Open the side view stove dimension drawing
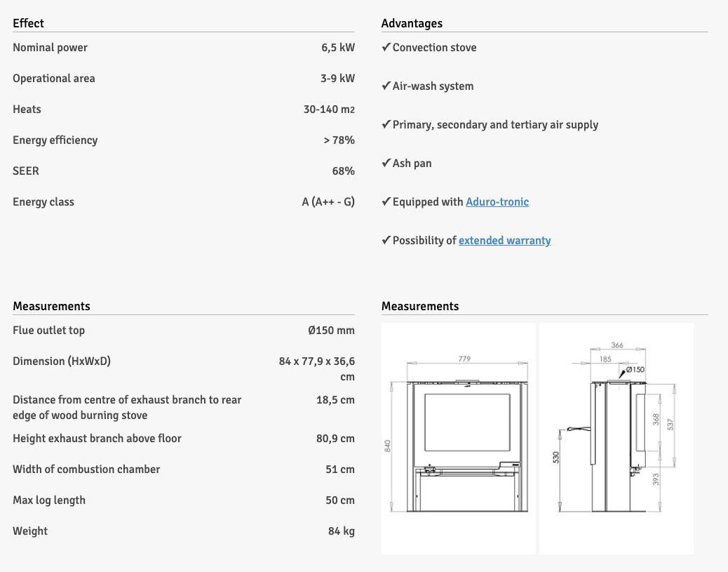 click(616, 439)
